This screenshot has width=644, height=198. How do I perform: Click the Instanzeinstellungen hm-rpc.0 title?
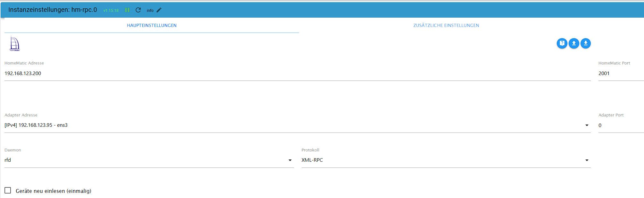tap(53, 10)
